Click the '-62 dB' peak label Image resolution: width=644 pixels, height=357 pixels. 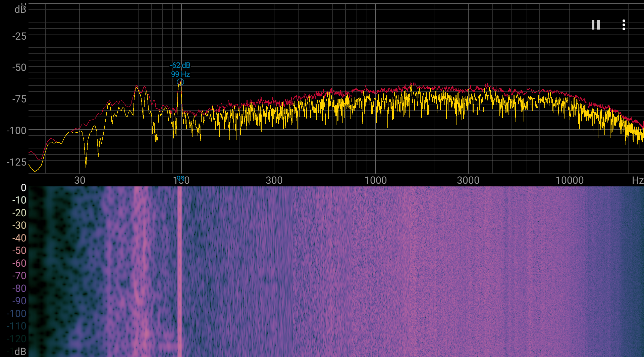(x=180, y=65)
